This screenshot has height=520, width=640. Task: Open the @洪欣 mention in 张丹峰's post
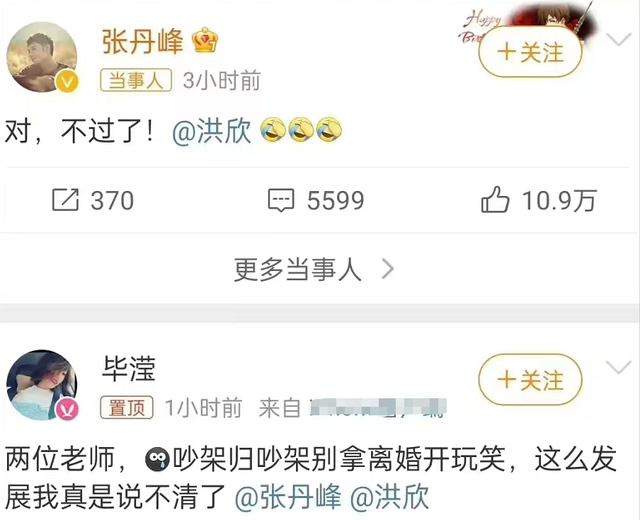211,131
